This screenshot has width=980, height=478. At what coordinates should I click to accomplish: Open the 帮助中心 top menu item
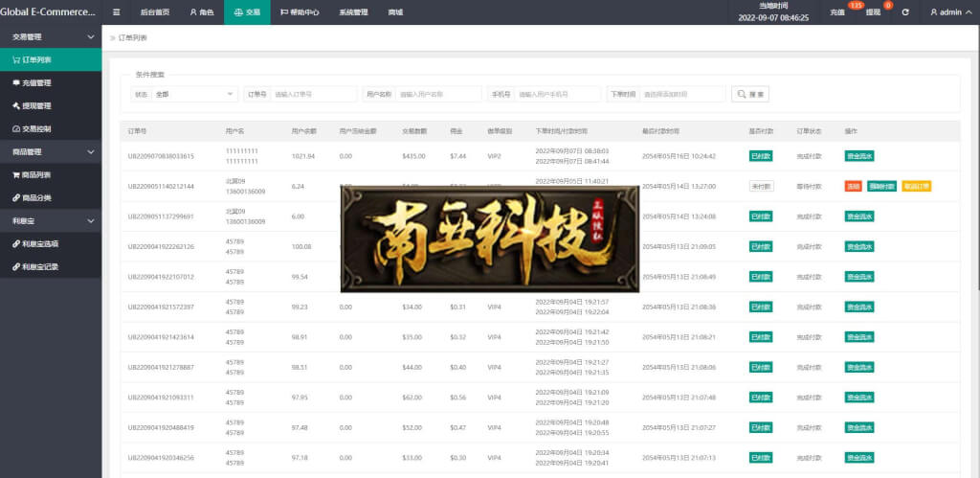[x=300, y=11]
